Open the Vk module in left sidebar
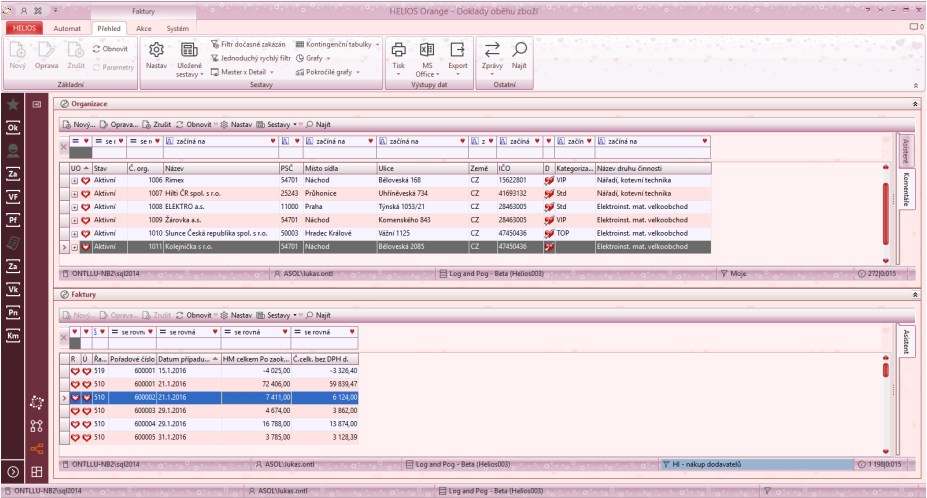Viewport: 927px width, 498px height. [12, 289]
